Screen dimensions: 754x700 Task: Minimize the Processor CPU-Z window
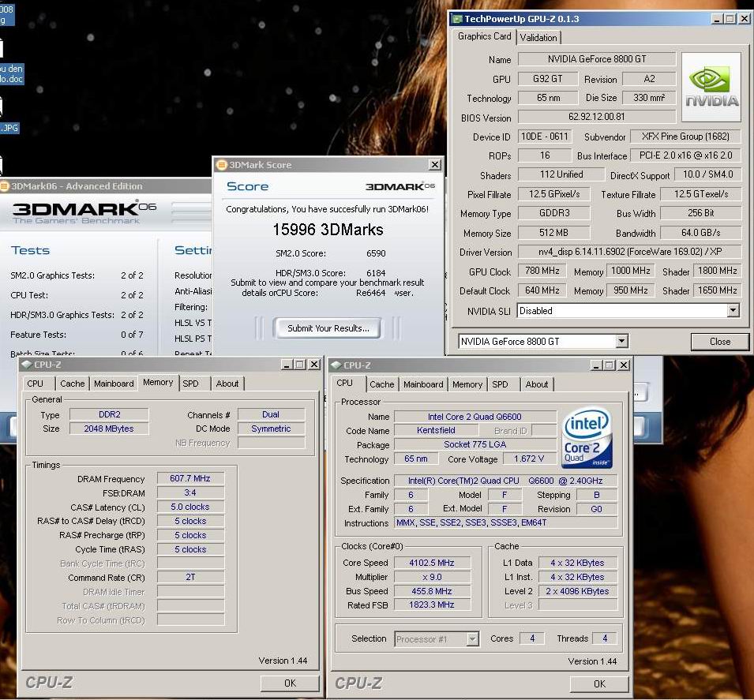click(x=596, y=365)
